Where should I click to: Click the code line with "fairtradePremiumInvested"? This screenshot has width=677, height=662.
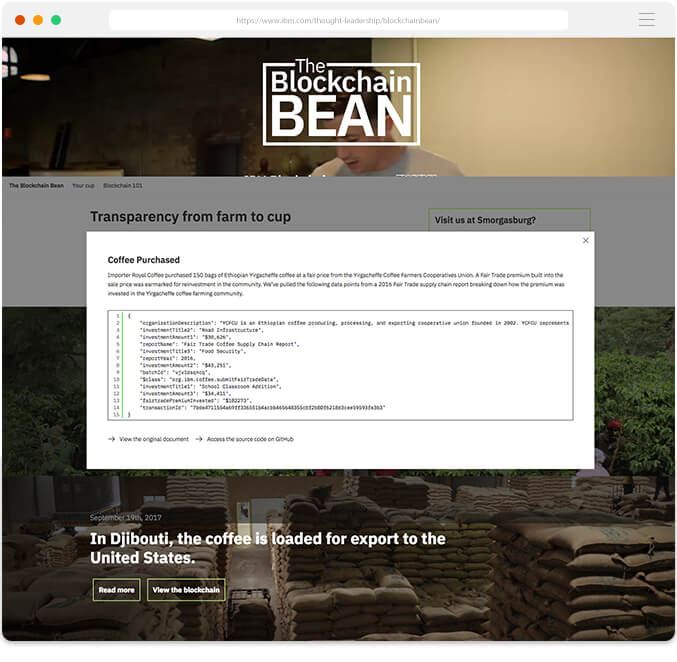195,400
